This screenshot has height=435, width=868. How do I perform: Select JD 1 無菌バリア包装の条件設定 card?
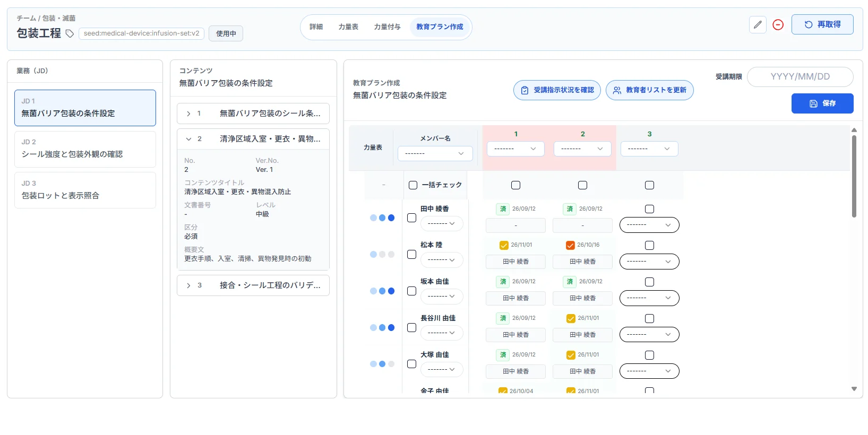click(x=85, y=108)
